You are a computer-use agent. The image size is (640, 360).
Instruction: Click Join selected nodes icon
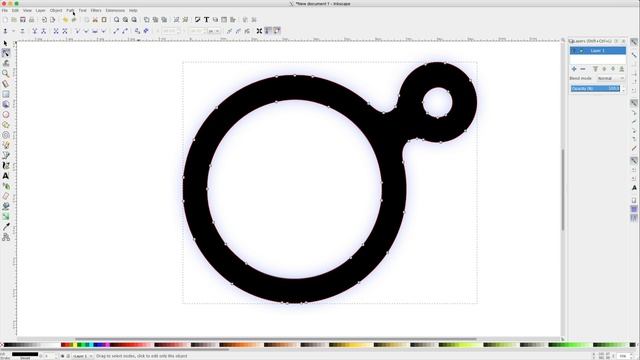(35, 31)
